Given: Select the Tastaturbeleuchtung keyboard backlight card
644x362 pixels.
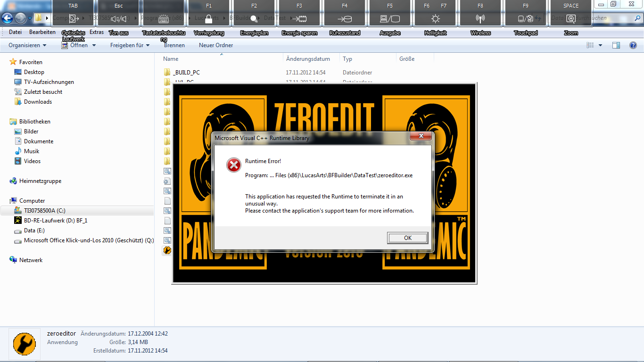Looking at the screenshot, I should 164,13.
